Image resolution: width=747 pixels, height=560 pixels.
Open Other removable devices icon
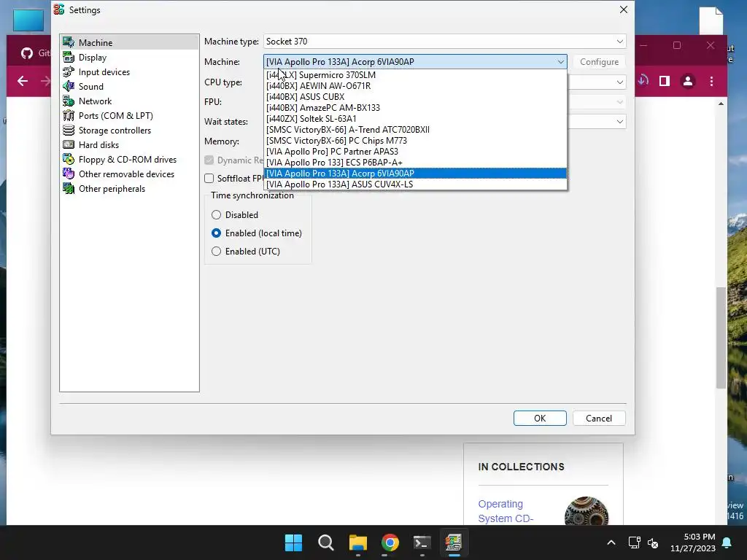tap(69, 174)
